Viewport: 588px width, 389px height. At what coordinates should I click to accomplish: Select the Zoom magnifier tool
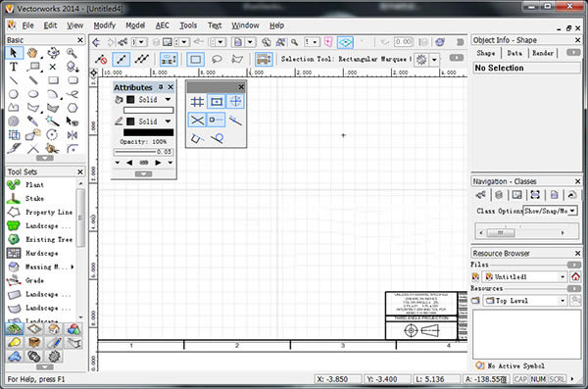pos(72,53)
